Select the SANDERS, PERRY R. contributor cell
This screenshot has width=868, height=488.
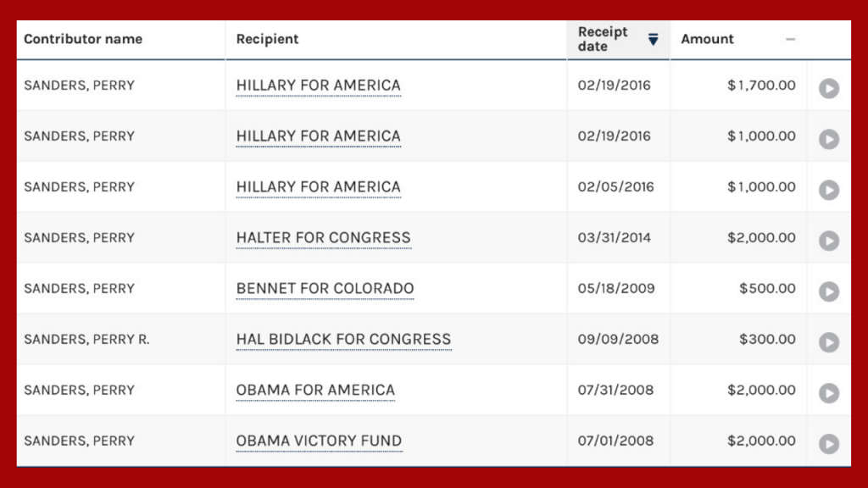pos(86,340)
